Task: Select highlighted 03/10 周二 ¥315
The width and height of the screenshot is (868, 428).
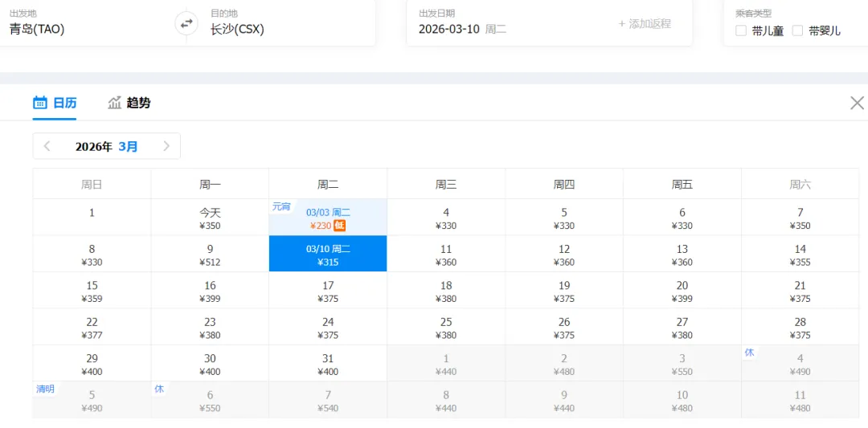Action: click(x=328, y=254)
